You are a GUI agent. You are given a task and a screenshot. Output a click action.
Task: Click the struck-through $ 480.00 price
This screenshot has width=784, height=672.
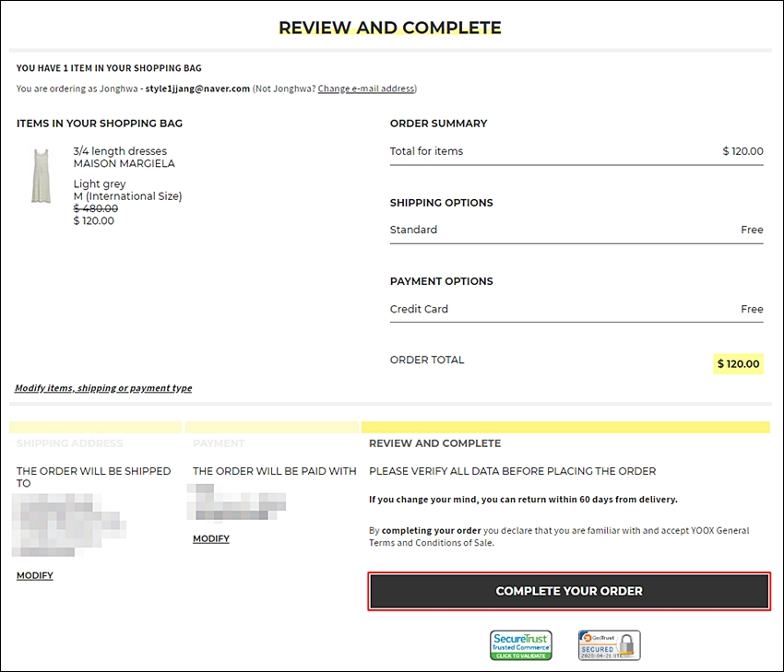pyautogui.click(x=96, y=208)
